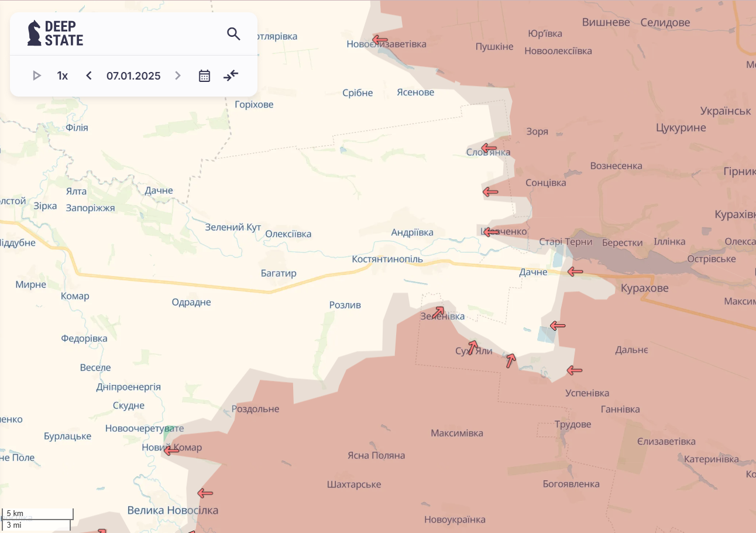This screenshot has width=756, height=533.
Task: Click the Цукурине label
Action: tap(681, 128)
